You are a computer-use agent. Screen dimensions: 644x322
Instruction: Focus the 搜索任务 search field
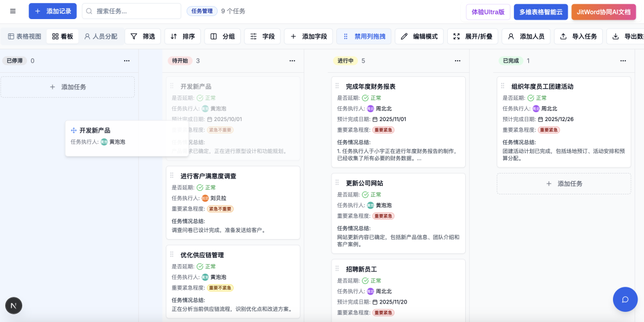pos(131,11)
